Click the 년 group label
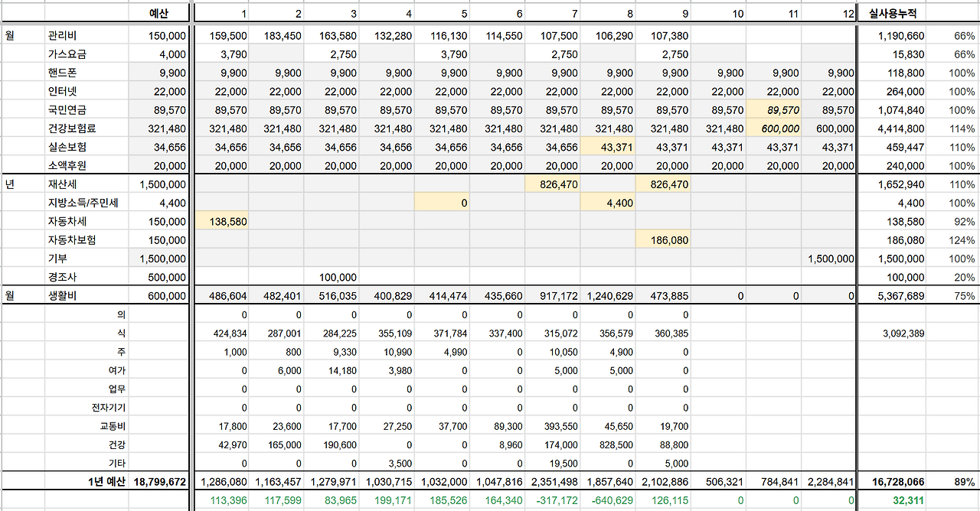980x511 pixels. tap(9, 184)
